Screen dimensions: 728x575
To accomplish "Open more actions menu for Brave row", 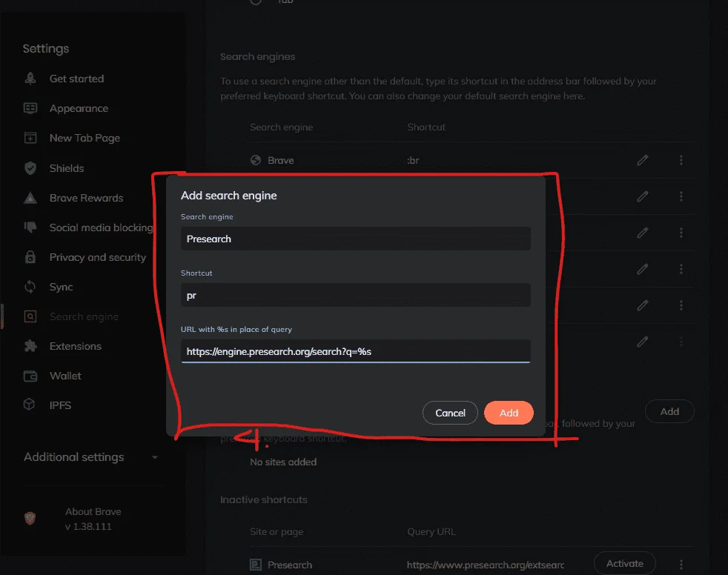I will click(681, 160).
